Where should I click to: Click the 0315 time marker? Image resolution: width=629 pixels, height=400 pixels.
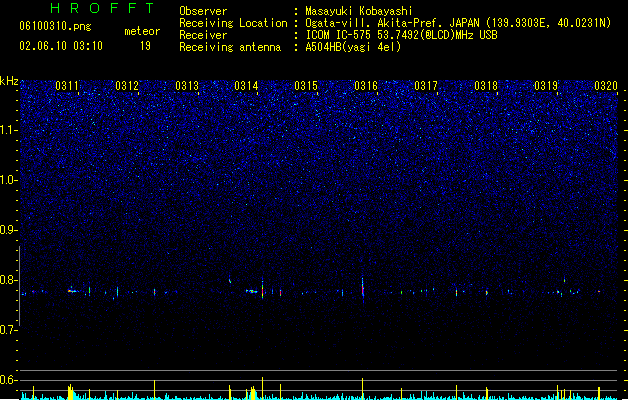coord(306,86)
